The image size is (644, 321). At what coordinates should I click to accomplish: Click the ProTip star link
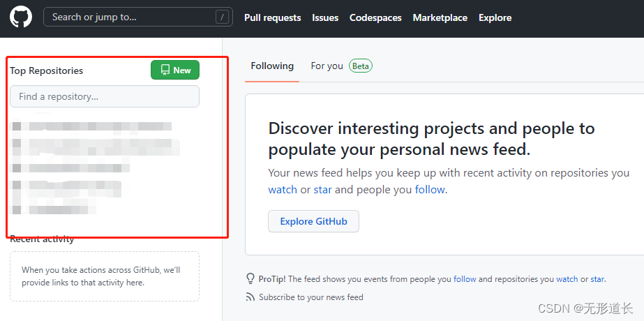597,279
